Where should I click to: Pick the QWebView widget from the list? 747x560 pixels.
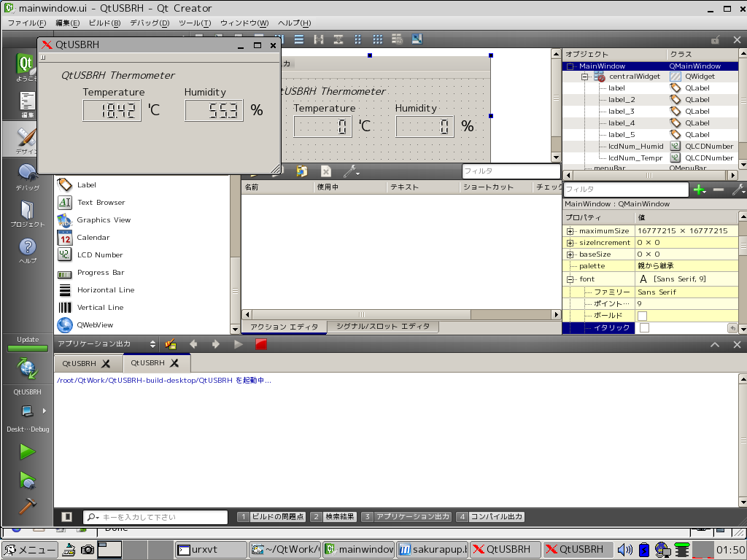click(95, 325)
